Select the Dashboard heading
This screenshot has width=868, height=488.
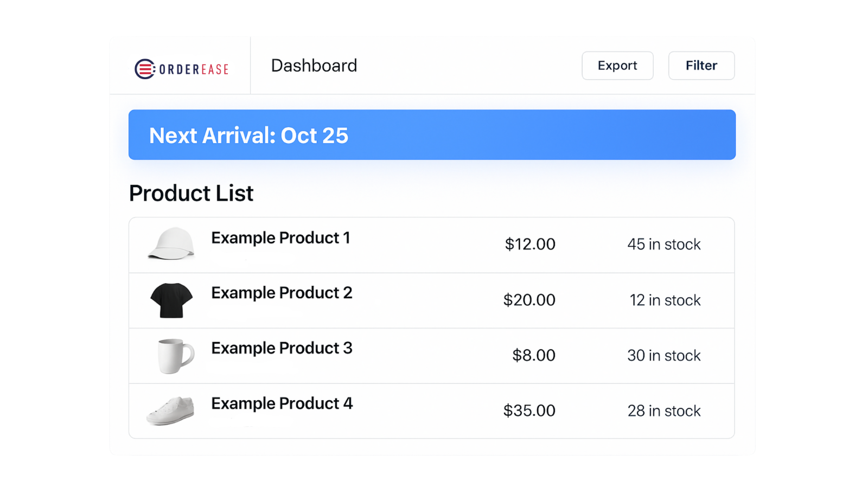(314, 66)
